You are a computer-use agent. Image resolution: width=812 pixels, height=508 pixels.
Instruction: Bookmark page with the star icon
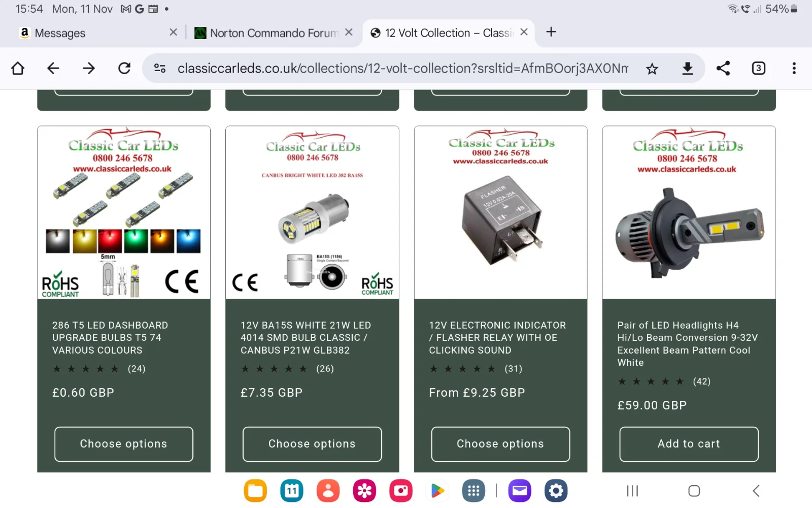(652, 69)
